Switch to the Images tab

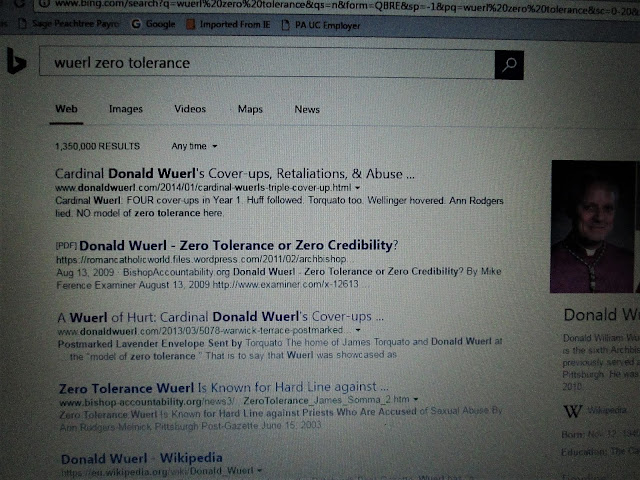(126, 109)
